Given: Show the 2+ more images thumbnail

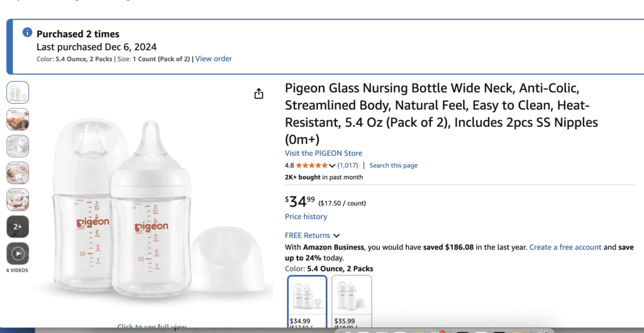Looking at the screenshot, I should (x=18, y=227).
